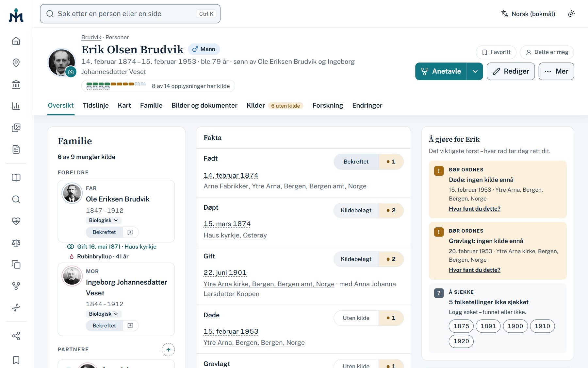Open Ole Eriksen Brudvik portrait thumbnail
Viewport: 588px width, 368px height.
(x=72, y=193)
